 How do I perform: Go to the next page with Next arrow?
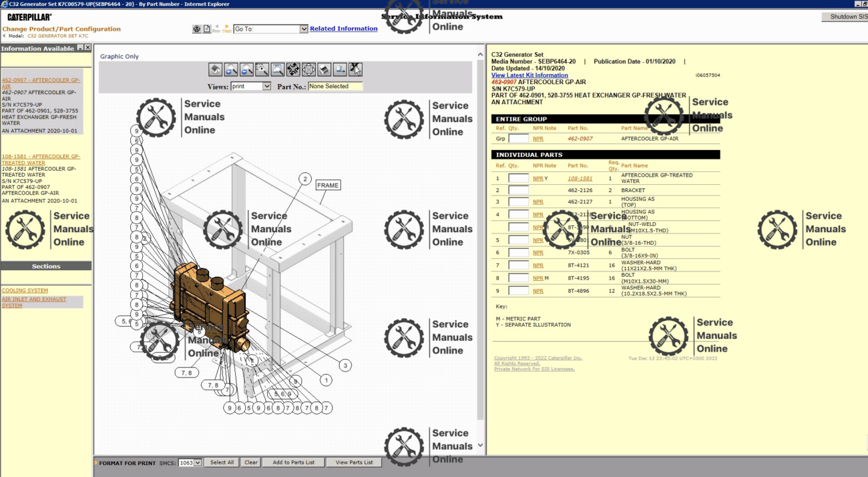[x=227, y=28]
